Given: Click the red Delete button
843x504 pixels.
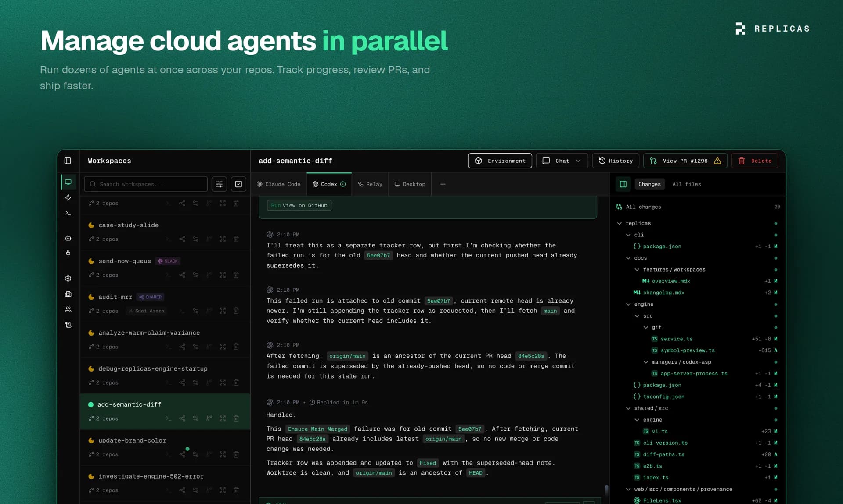Looking at the screenshot, I should [x=755, y=161].
